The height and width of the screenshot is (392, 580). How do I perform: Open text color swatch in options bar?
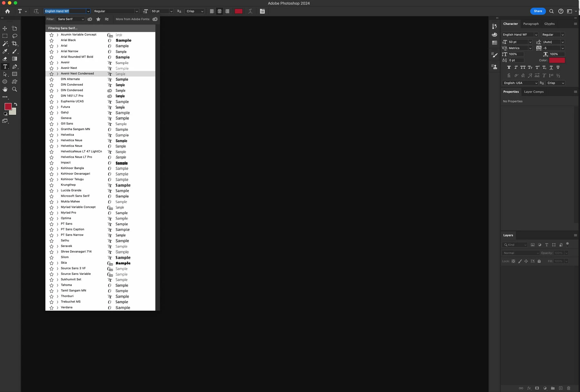[238, 11]
